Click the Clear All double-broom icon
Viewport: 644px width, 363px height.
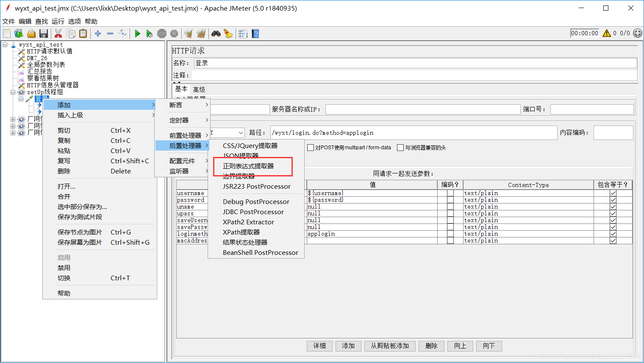[x=201, y=34]
